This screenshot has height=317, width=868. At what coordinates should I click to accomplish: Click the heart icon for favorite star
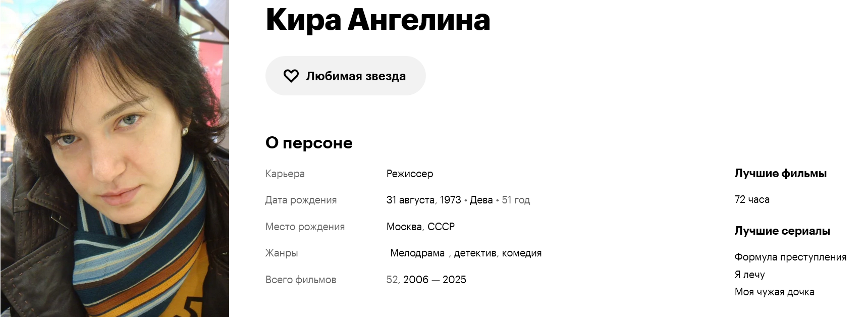click(x=291, y=76)
